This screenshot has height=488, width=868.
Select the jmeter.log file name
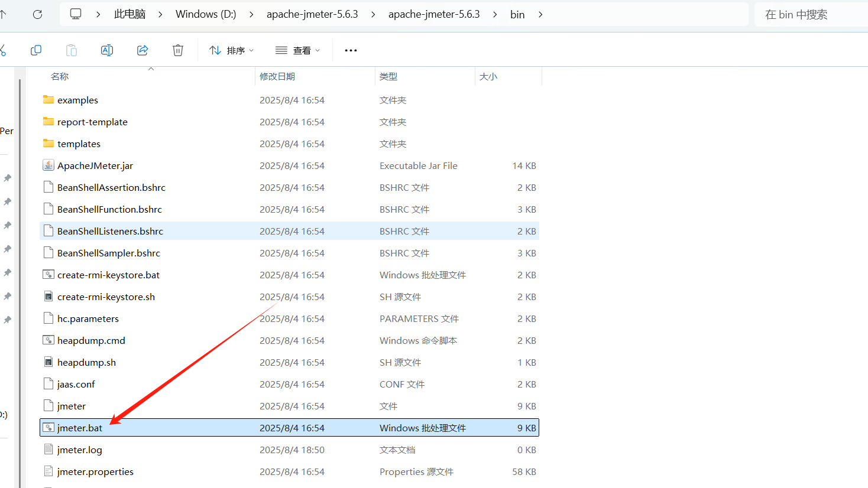tap(80, 450)
